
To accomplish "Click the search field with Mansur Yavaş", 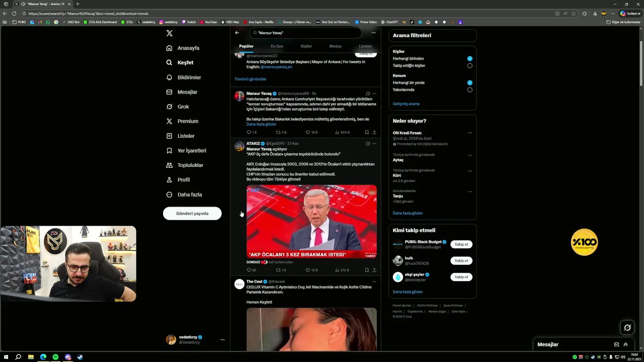I will click(x=306, y=33).
